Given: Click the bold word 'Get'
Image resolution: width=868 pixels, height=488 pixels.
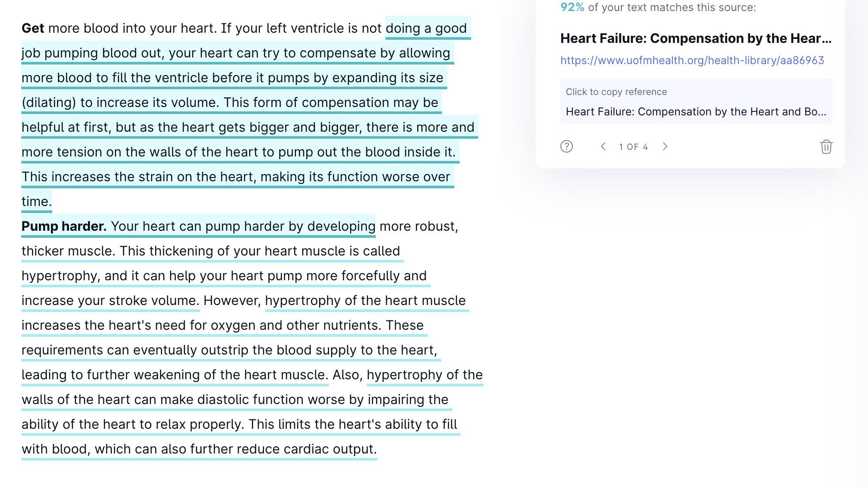Looking at the screenshot, I should click(x=33, y=28).
